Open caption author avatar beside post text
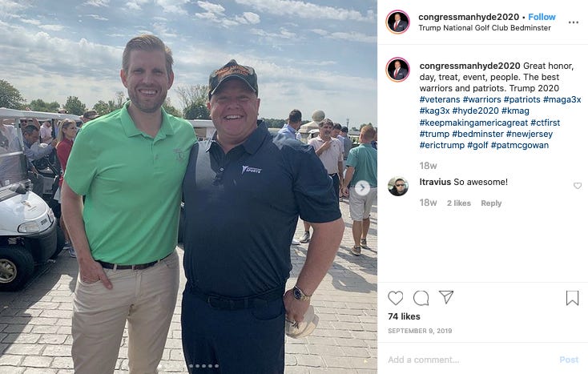Screen dimensions: 588x374 398,70
